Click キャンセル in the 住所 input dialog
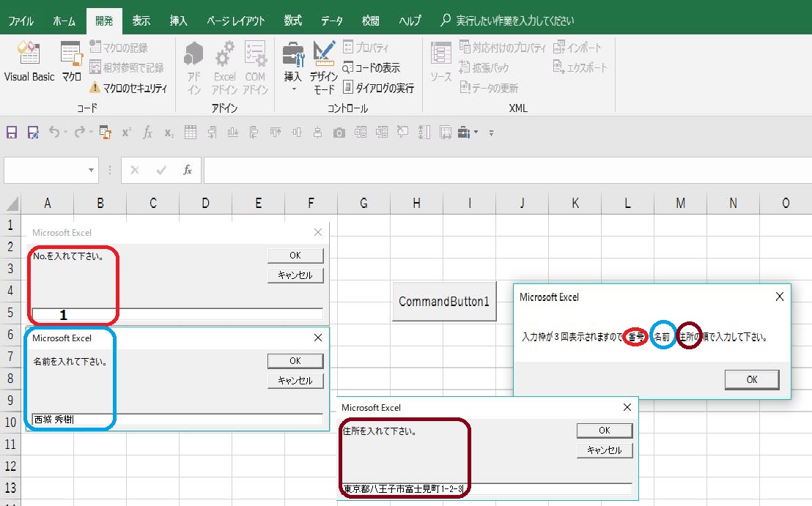 click(605, 450)
